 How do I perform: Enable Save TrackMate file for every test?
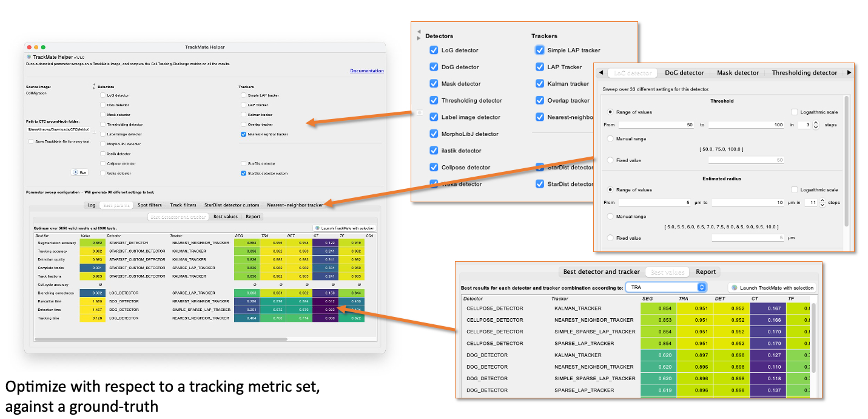tap(31, 141)
